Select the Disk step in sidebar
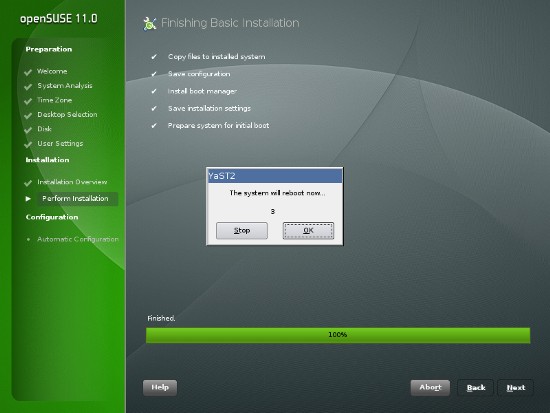The height and width of the screenshot is (413, 550). click(x=44, y=129)
